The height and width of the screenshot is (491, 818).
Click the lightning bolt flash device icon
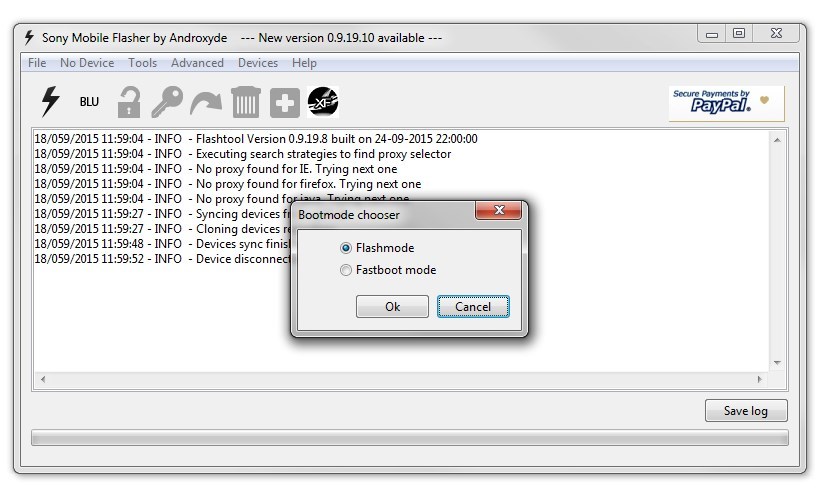pos(51,101)
